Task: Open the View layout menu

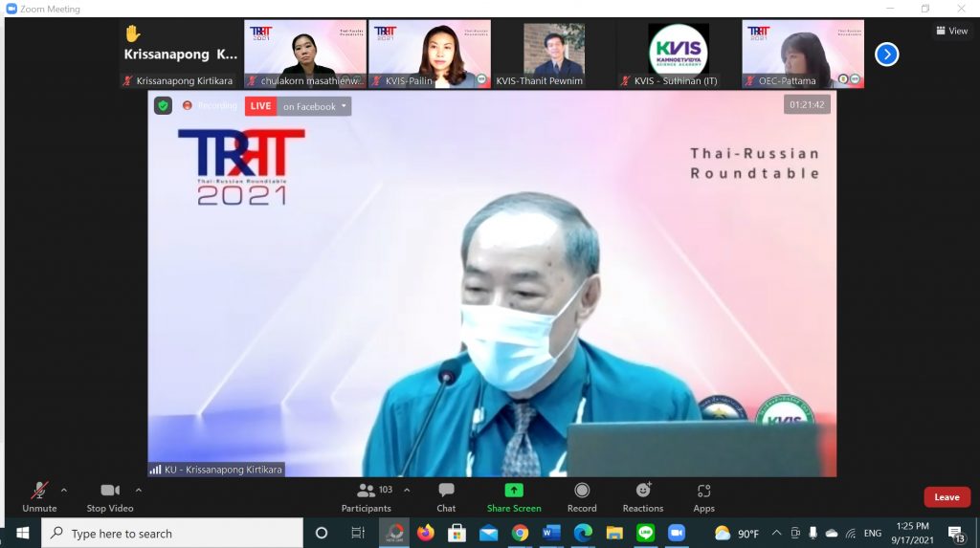Action: [952, 31]
